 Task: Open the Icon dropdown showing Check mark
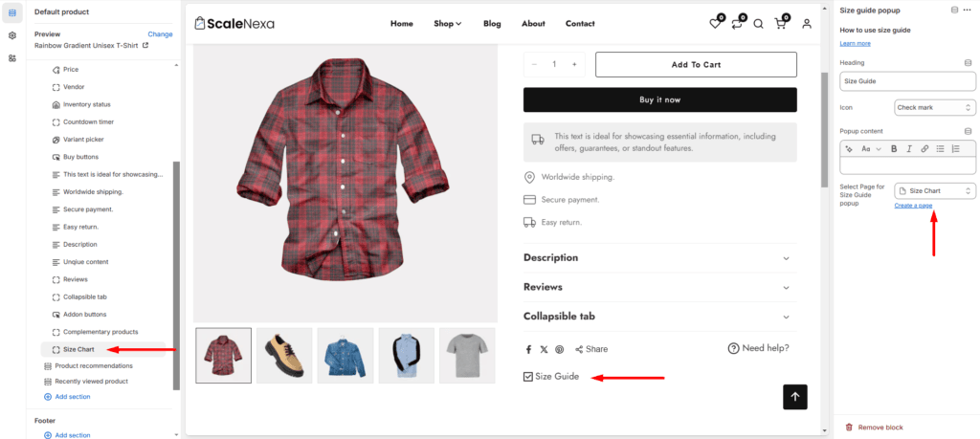pyautogui.click(x=935, y=107)
